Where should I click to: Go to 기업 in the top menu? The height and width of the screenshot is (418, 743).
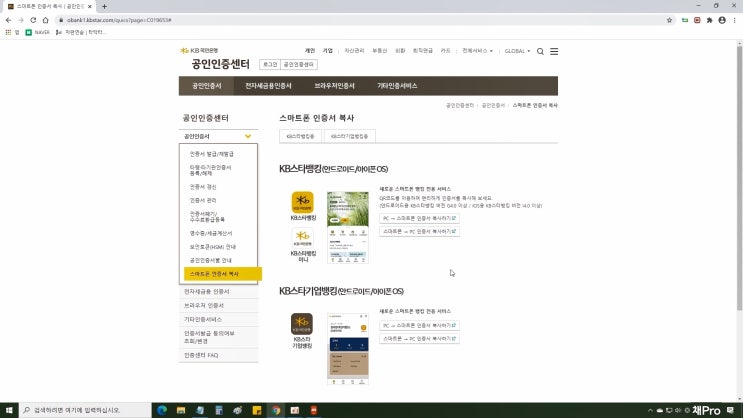coord(327,51)
